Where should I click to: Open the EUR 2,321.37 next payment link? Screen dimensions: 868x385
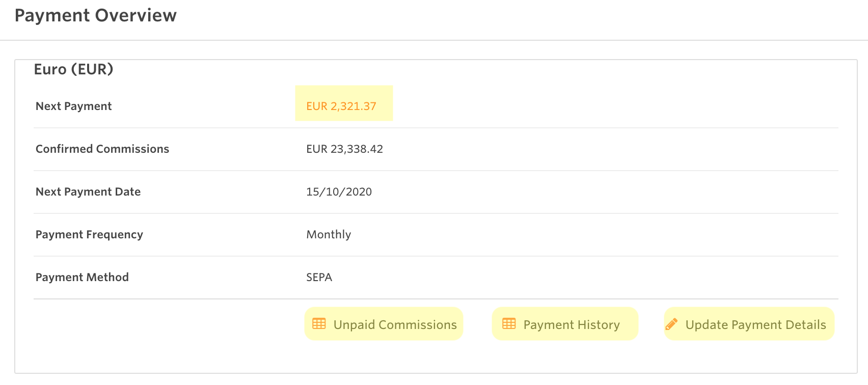(341, 106)
